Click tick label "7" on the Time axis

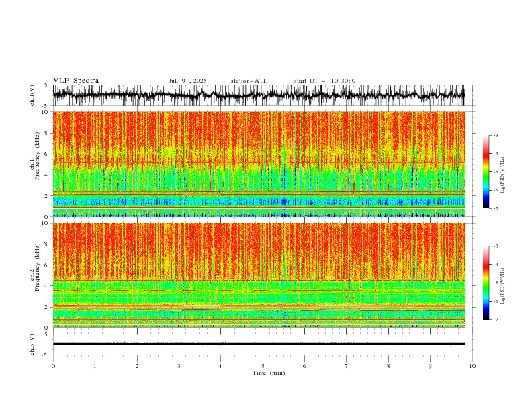click(x=347, y=366)
